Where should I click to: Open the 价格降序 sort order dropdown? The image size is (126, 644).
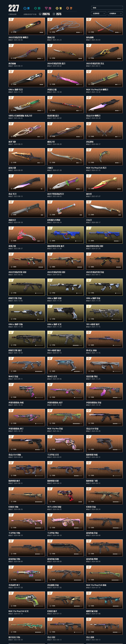click(x=115, y=13)
